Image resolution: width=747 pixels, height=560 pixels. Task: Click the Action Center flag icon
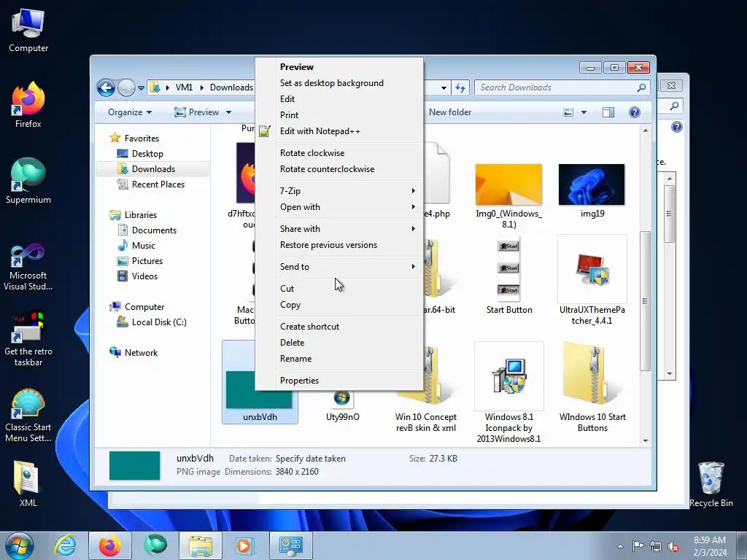pos(638,545)
